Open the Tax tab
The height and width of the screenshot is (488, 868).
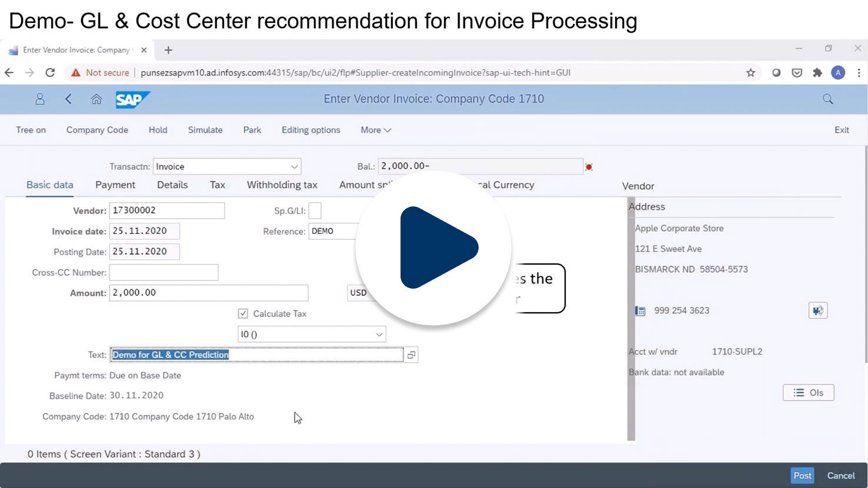pyautogui.click(x=218, y=185)
